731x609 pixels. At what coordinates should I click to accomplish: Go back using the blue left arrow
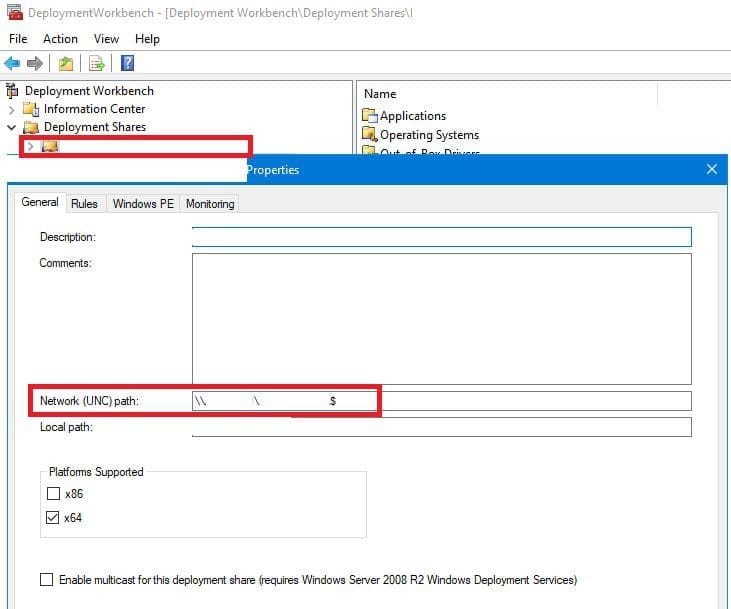coord(12,63)
